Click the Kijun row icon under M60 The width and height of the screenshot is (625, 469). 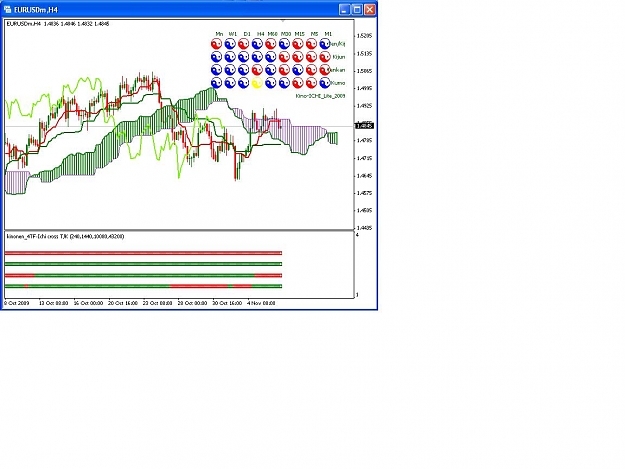pyautogui.click(x=271, y=57)
